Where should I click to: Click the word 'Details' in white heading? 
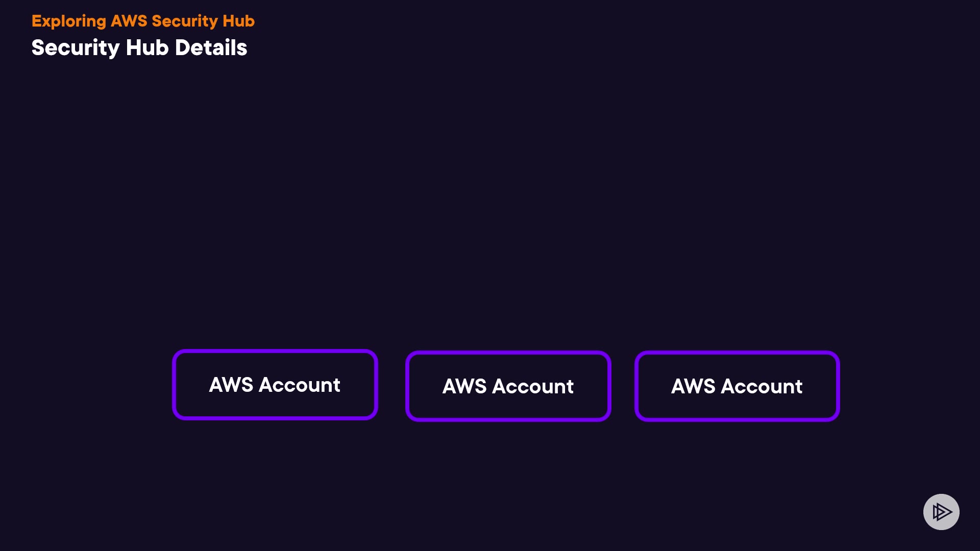pos(211,47)
